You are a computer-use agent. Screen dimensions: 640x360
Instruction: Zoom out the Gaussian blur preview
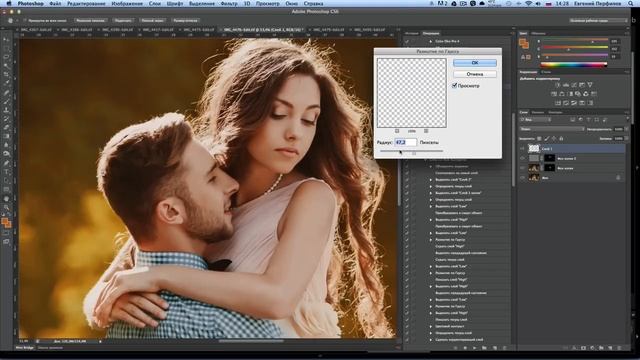click(397, 131)
